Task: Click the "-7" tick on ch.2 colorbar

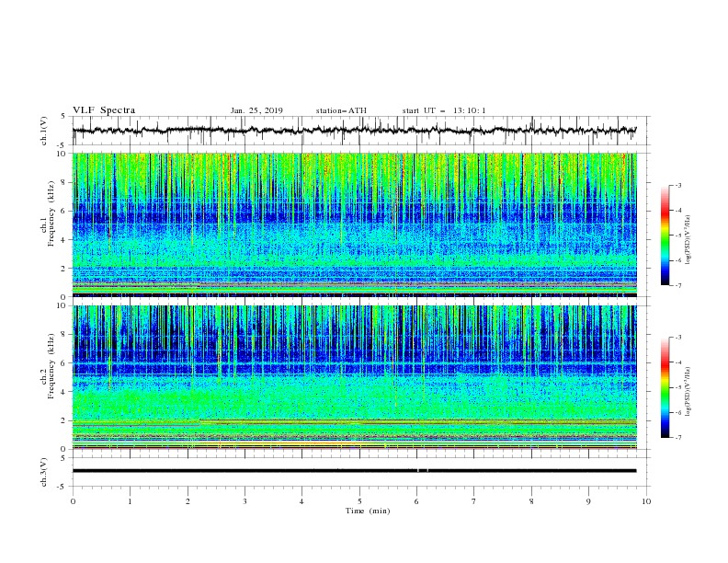Action: (677, 437)
